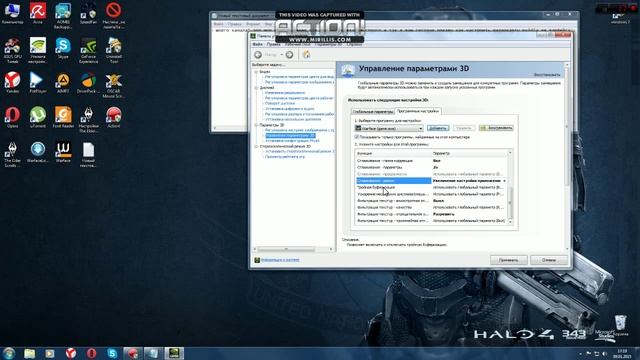
Task: Click the Функция column header
Action: tap(393, 153)
